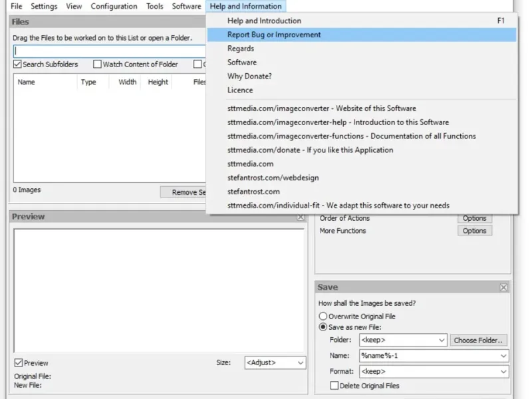
Task: Click the empty preview image area
Action: point(159,291)
